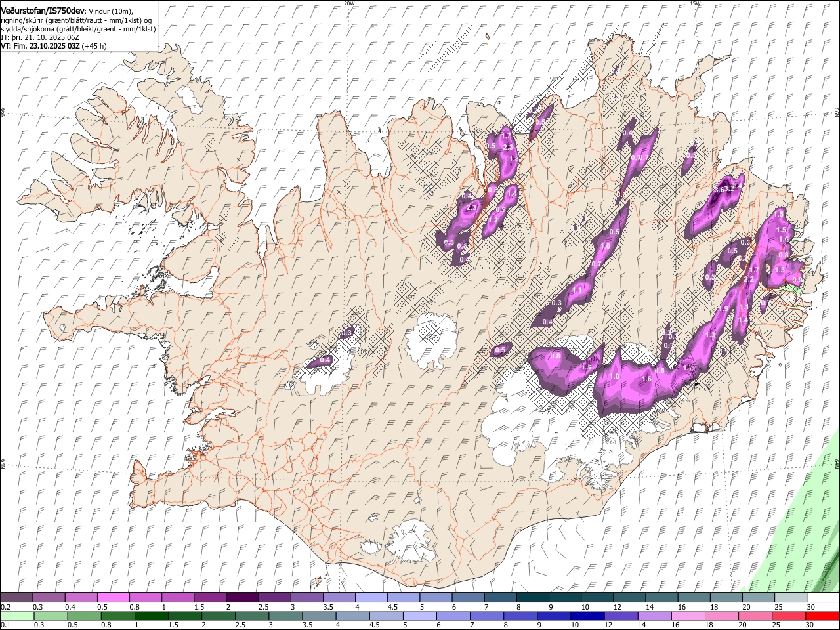Click the '0.1' label of the lower legend

point(5,625)
